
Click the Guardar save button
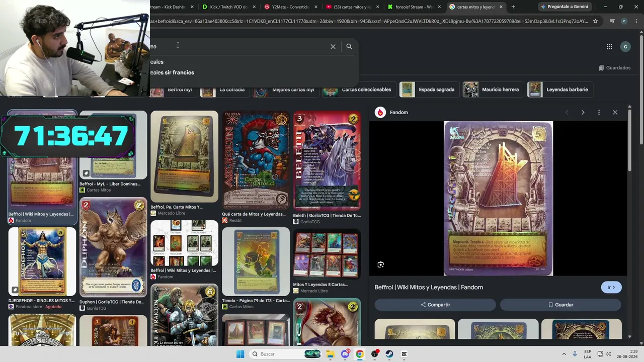[560, 305]
